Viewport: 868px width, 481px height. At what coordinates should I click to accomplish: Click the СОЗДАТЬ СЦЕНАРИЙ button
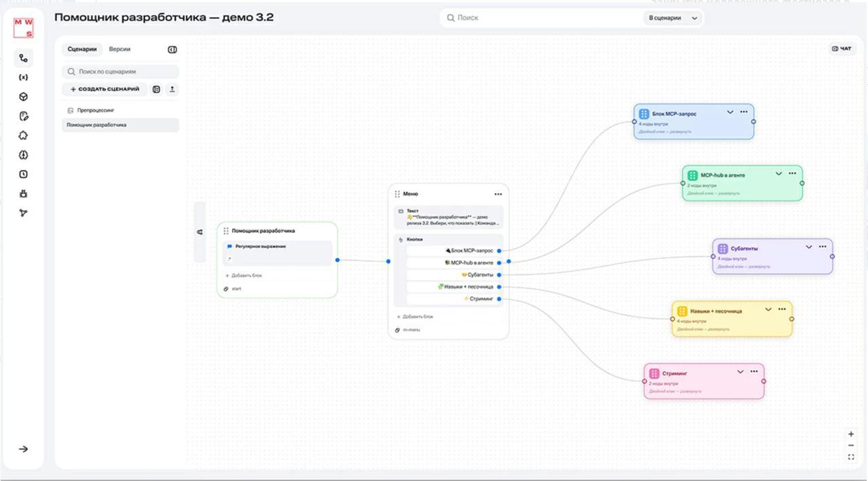tap(105, 89)
